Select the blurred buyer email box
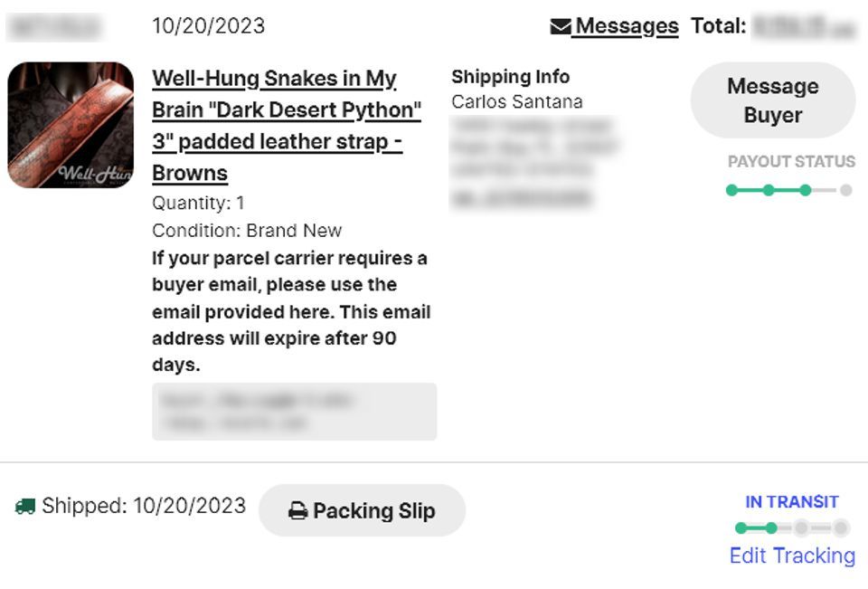Image resolution: width=868 pixels, height=589 pixels. [294, 412]
